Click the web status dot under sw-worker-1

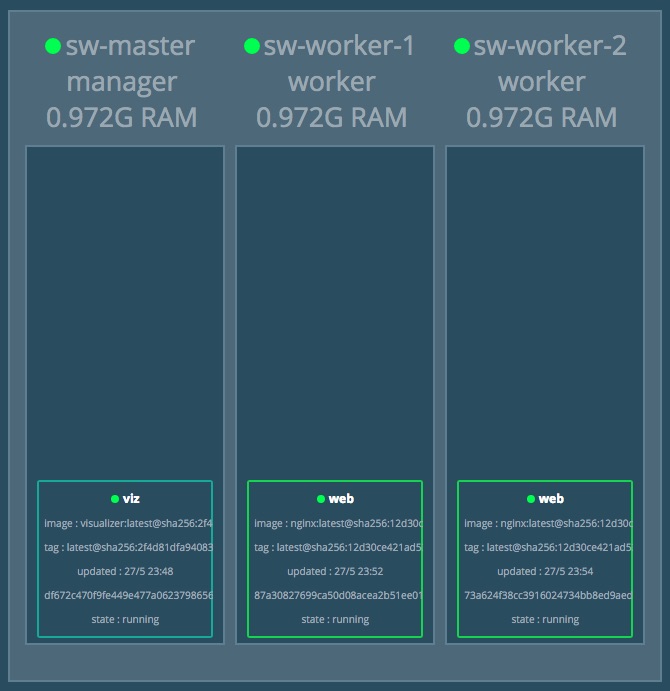(x=321, y=499)
